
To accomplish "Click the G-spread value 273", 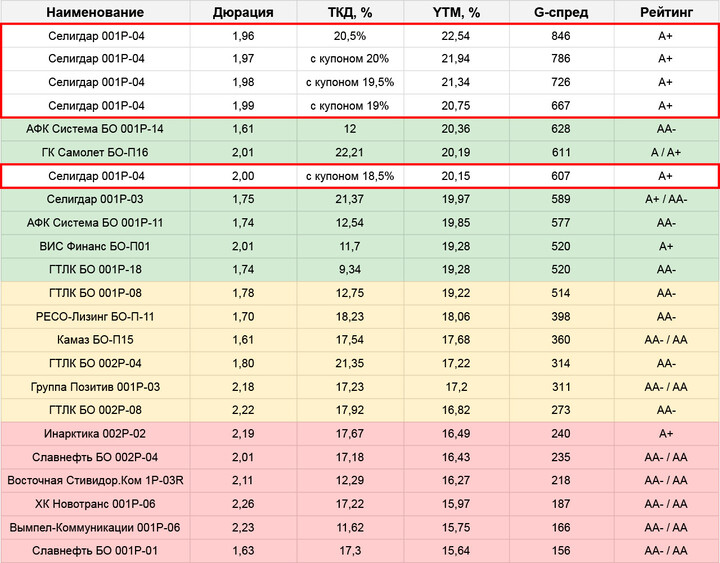I will (561, 410).
